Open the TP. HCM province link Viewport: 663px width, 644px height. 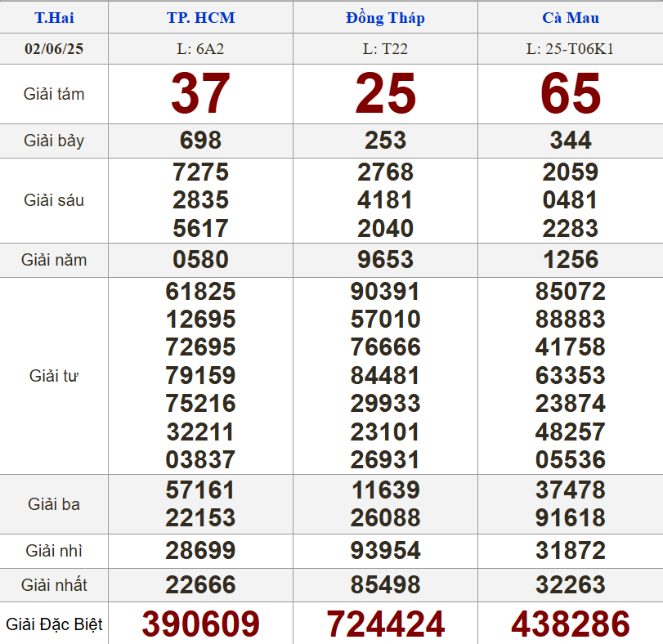(200, 18)
